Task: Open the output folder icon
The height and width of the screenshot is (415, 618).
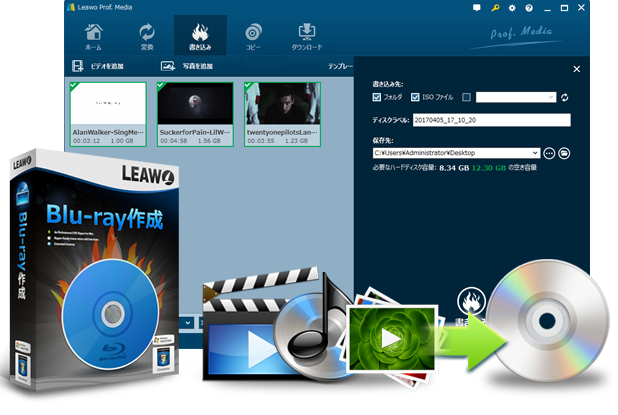Action: 564,153
